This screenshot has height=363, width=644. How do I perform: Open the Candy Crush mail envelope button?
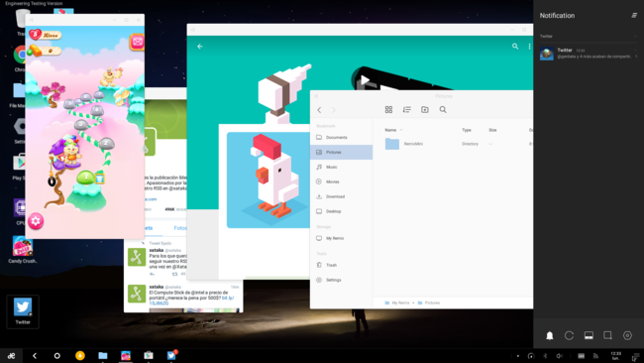tap(137, 42)
